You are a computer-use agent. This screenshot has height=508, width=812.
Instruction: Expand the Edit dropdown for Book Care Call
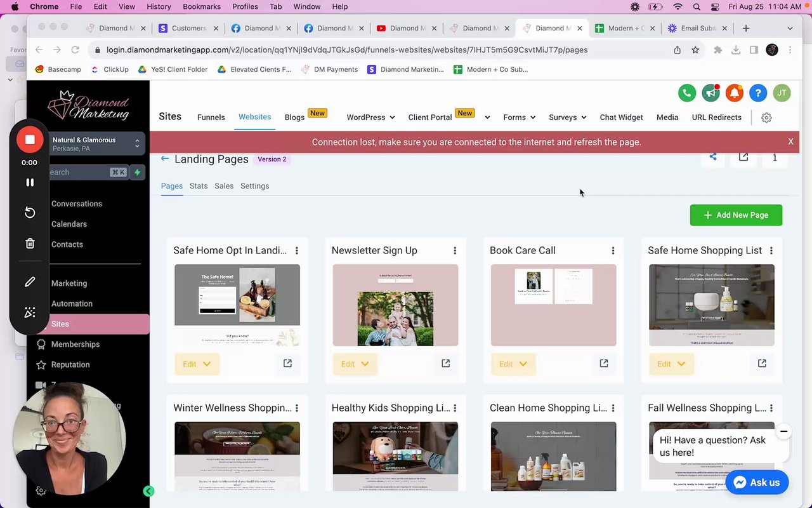(x=513, y=364)
